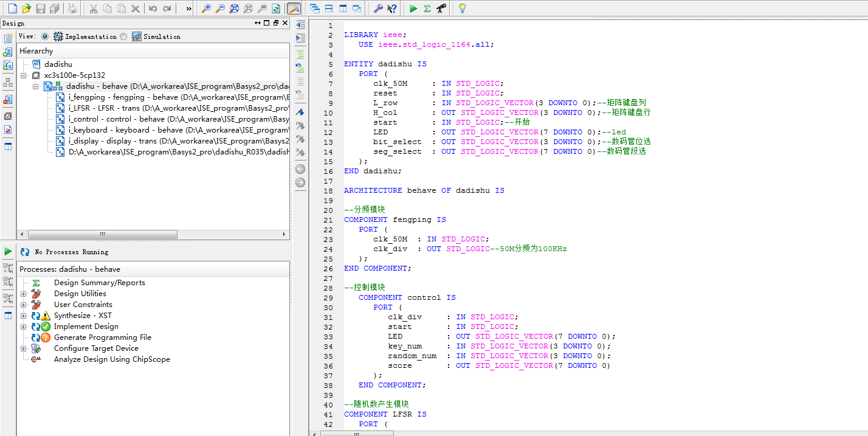The width and height of the screenshot is (868, 436).
Task: Expand the Design Utilities node
Action: click(24, 294)
